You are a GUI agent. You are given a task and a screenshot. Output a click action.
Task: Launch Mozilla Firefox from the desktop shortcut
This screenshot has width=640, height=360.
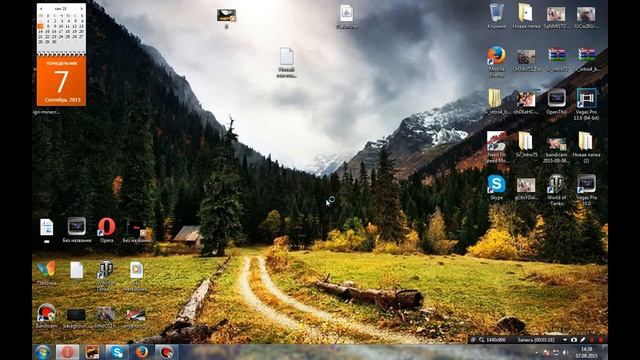[496, 56]
